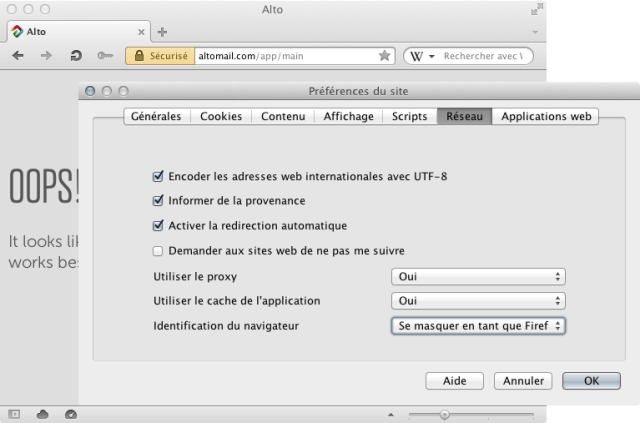Open the cloud (Opera Link) icon in the status bar
Image resolution: width=640 pixels, height=423 pixels.
pyautogui.click(x=42, y=414)
